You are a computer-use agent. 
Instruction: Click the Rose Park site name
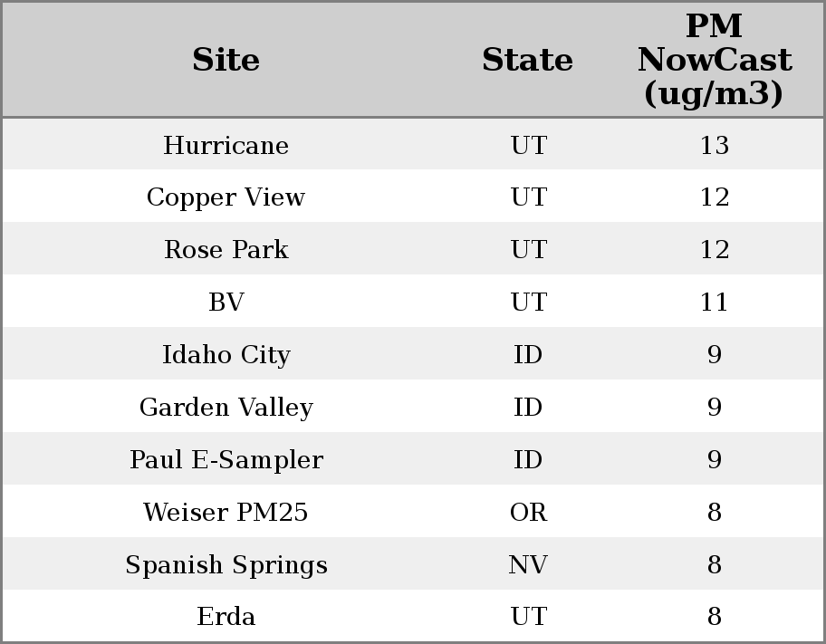click(226, 250)
